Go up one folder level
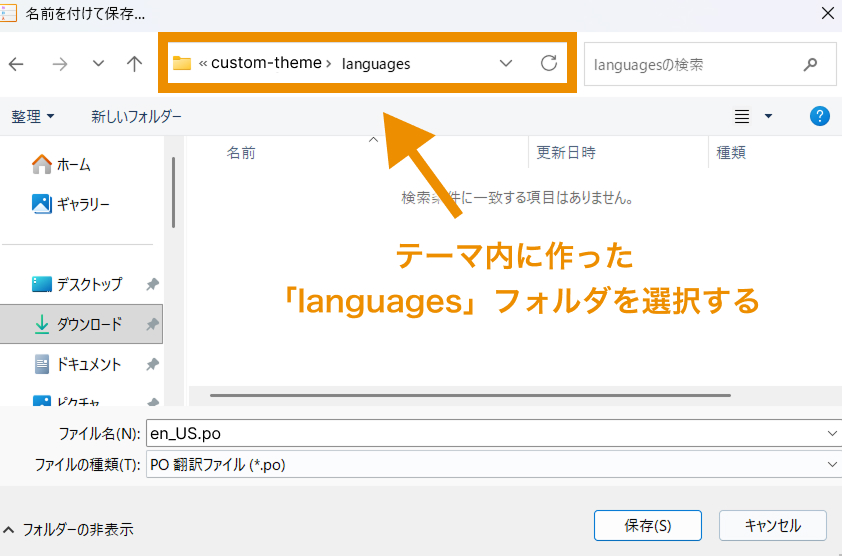 (x=135, y=64)
